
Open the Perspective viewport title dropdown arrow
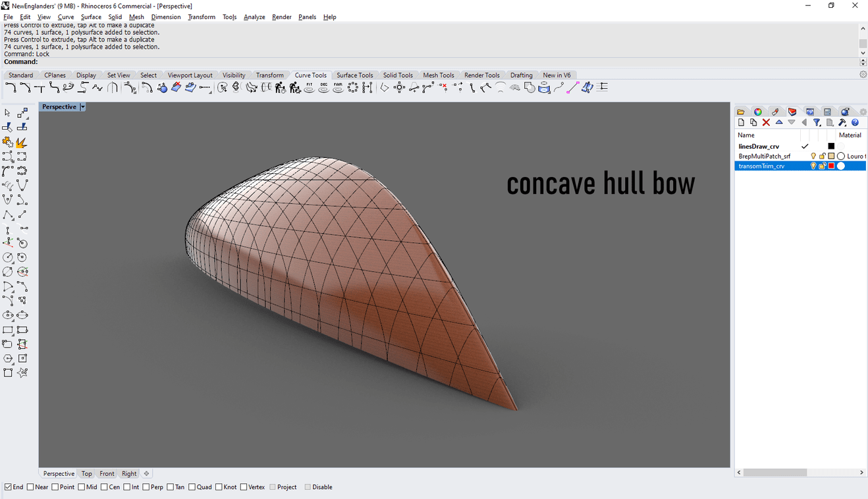[x=82, y=107]
